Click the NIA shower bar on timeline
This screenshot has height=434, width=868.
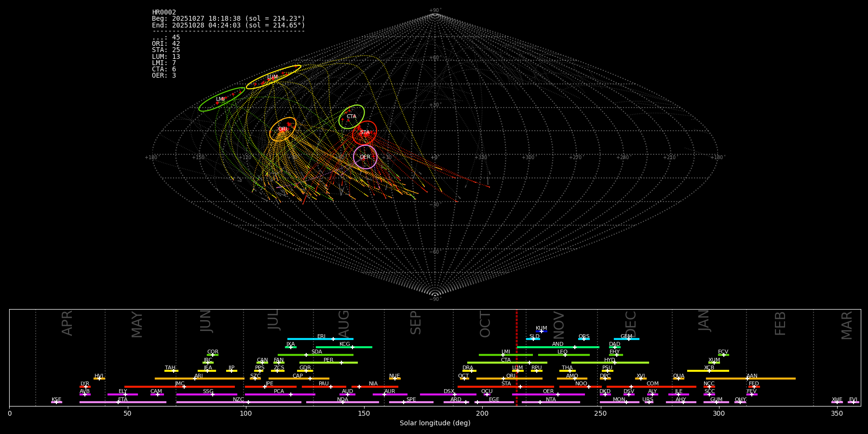pos(375,387)
